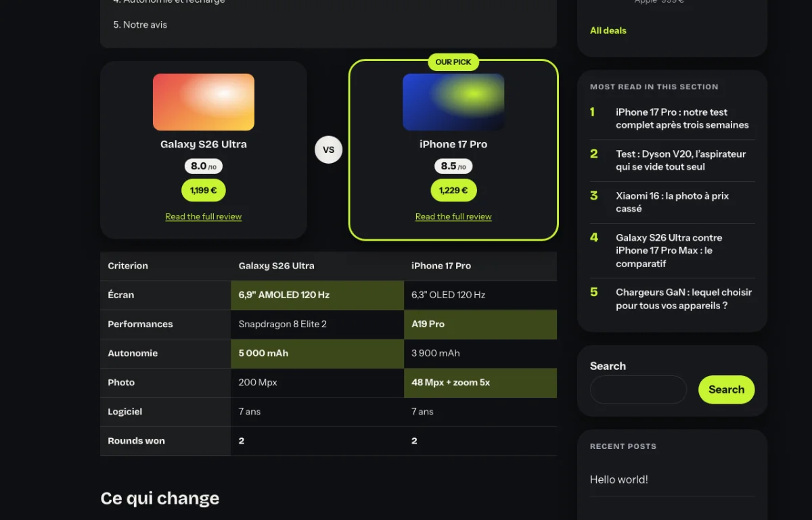Image resolution: width=812 pixels, height=520 pixels.
Task: Jump to table of contents item '5. Notre avis'
Action: 140,24
